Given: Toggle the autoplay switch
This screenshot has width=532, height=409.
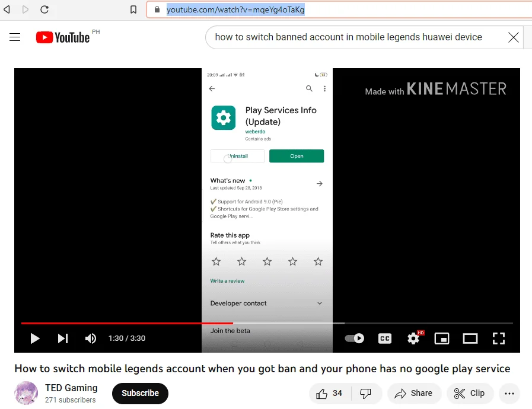Looking at the screenshot, I should point(354,338).
